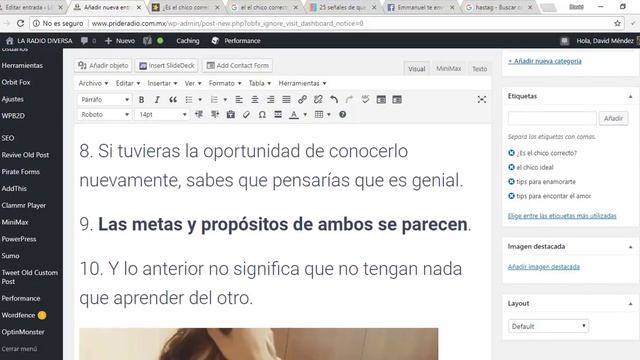Open Tabla editor menu
Screen dimensions: 640x360
tap(260, 83)
